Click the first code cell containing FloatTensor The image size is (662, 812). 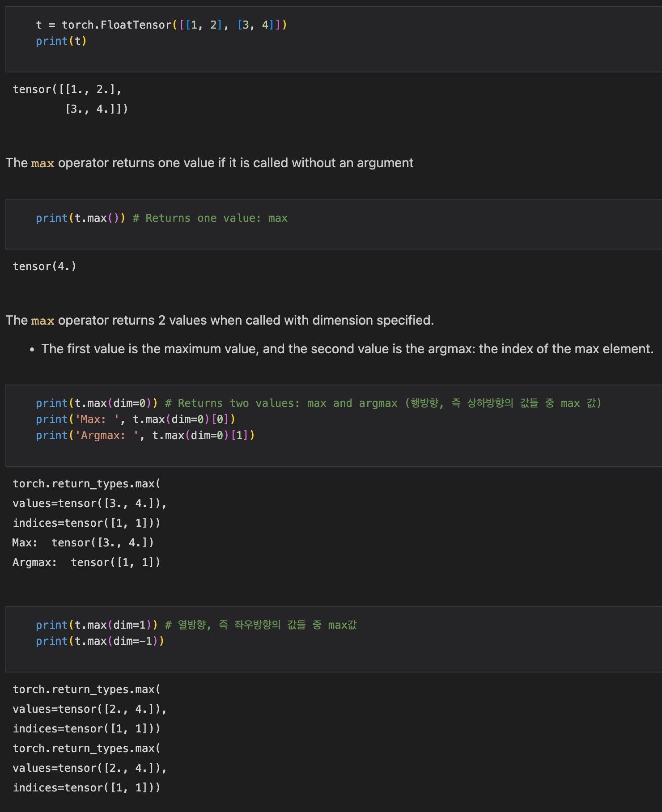[334, 39]
